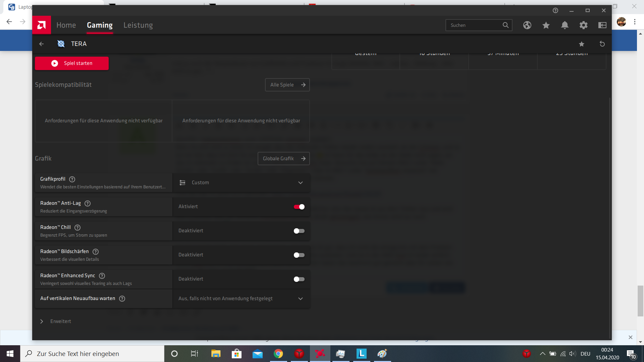Click the Spiel starten button

(72, 63)
